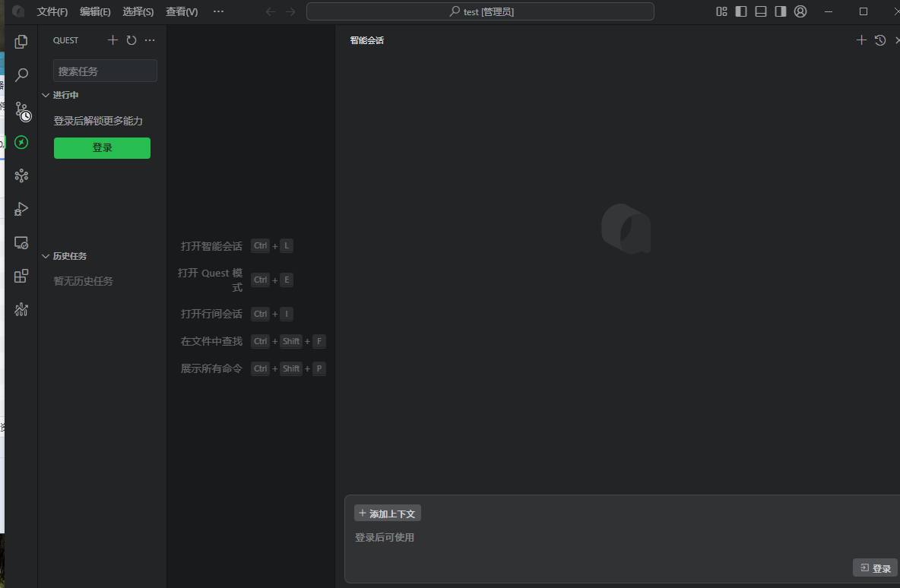Click the 登录后解锁更多能力 text

click(98, 121)
